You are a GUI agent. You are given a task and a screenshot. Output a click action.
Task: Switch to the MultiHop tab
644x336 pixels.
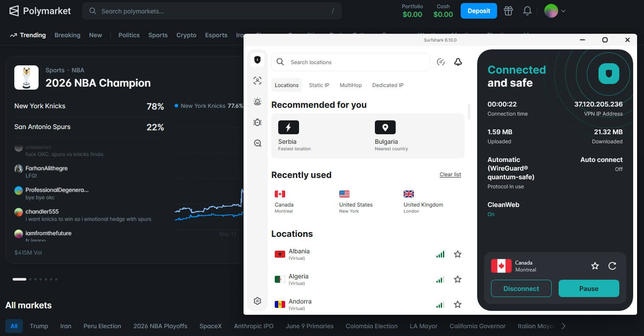pos(351,85)
